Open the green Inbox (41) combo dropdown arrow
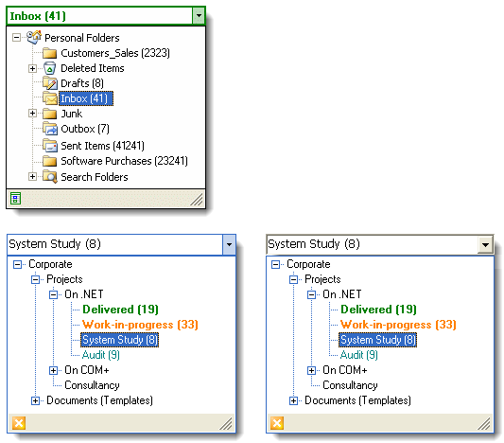The width and height of the screenshot is (504, 443). click(199, 15)
